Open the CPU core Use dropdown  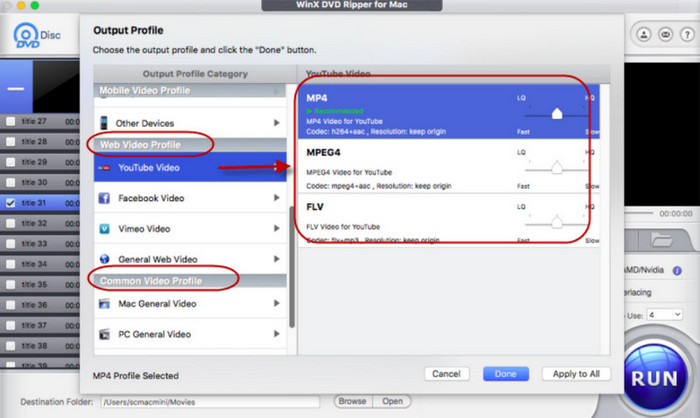[x=665, y=315]
